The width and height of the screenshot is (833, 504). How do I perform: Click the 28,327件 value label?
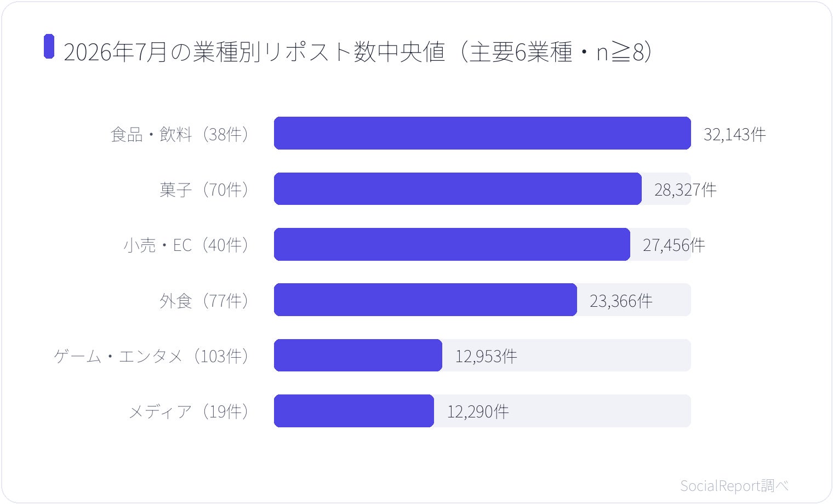pos(685,190)
